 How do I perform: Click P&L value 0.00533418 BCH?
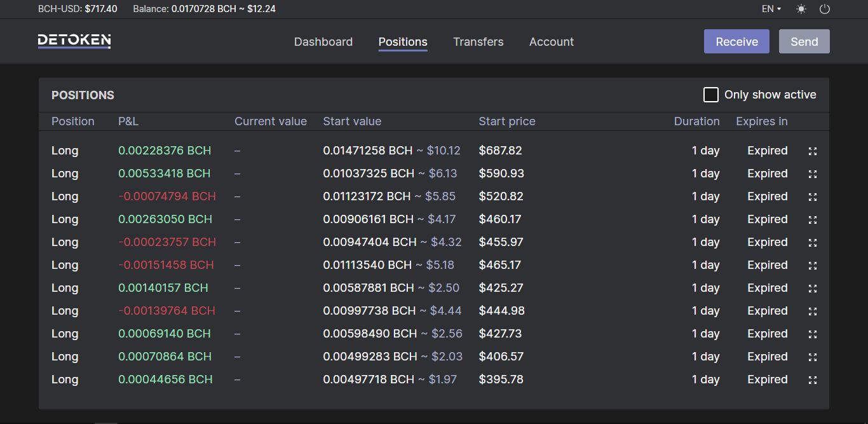pyautogui.click(x=165, y=174)
